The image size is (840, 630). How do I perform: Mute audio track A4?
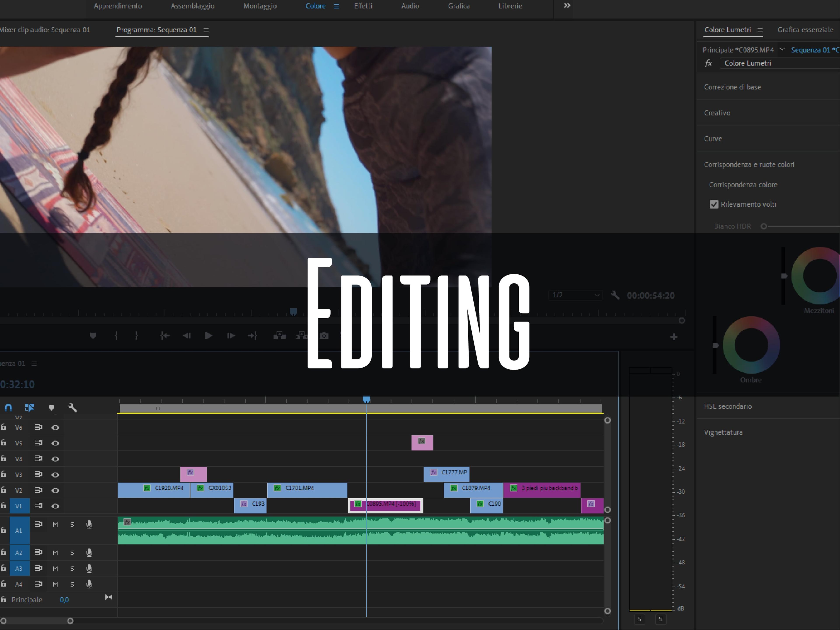55,585
